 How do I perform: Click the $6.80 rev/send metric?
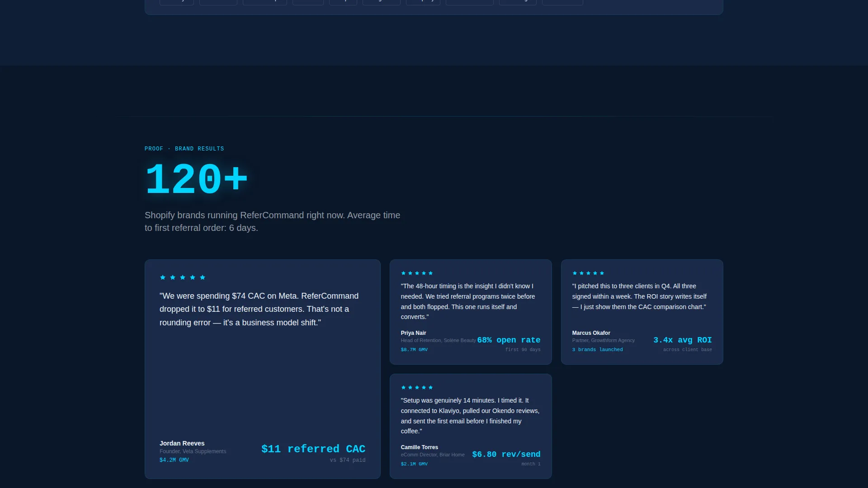[506, 454]
